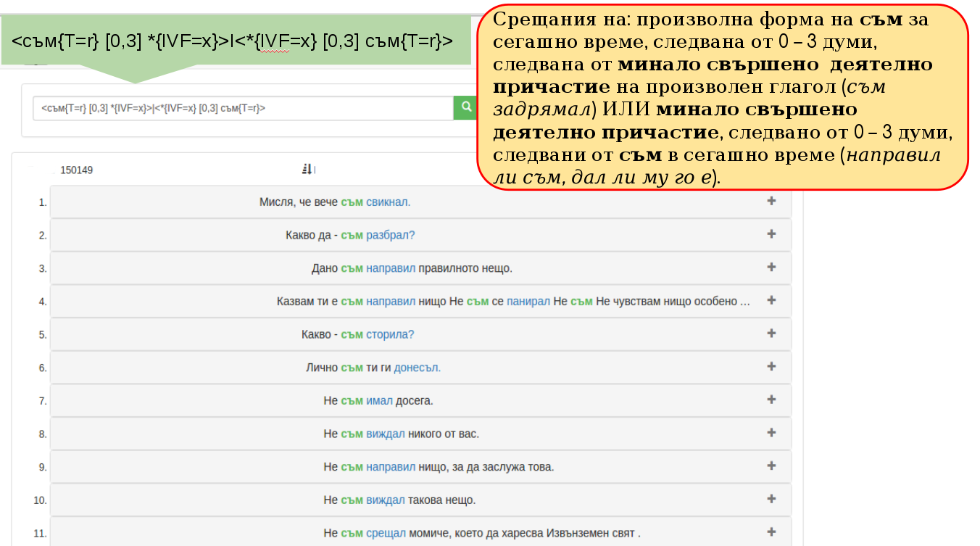980x546 pixels.
Task: Expand result 7 'Не съм имал досега'
Action: pos(771,400)
